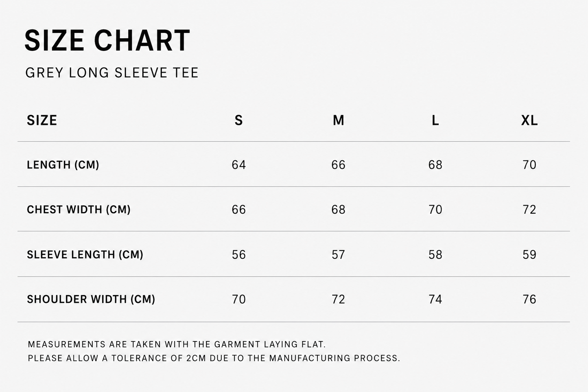Click shoulder width value 74 for L

(x=435, y=300)
